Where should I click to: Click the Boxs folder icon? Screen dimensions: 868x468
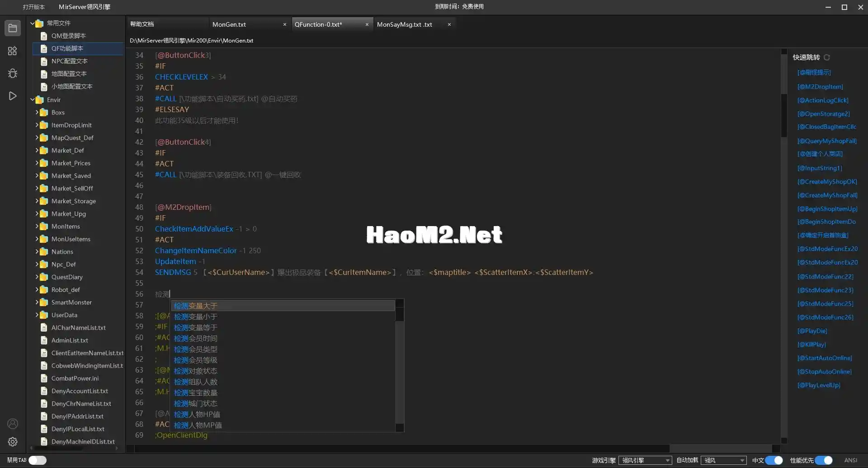tap(44, 112)
